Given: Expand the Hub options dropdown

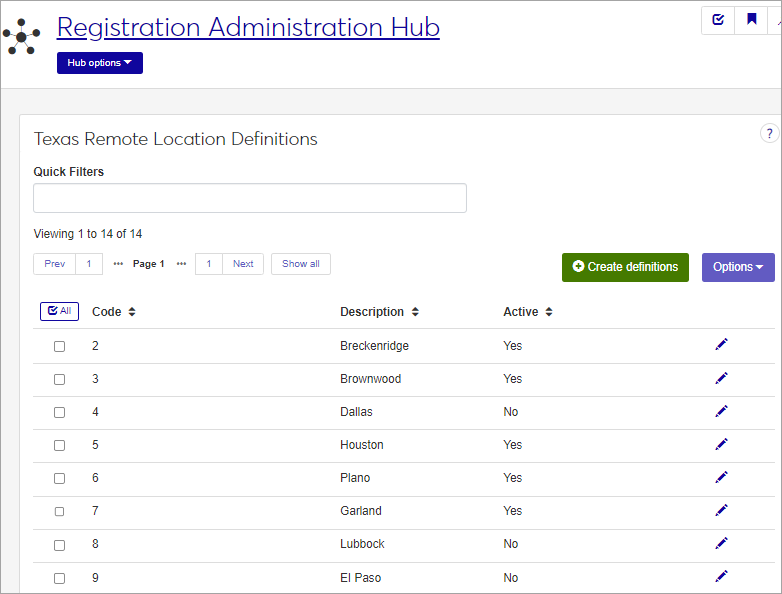Looking at the screenshot, I should [x=100, y=63].
